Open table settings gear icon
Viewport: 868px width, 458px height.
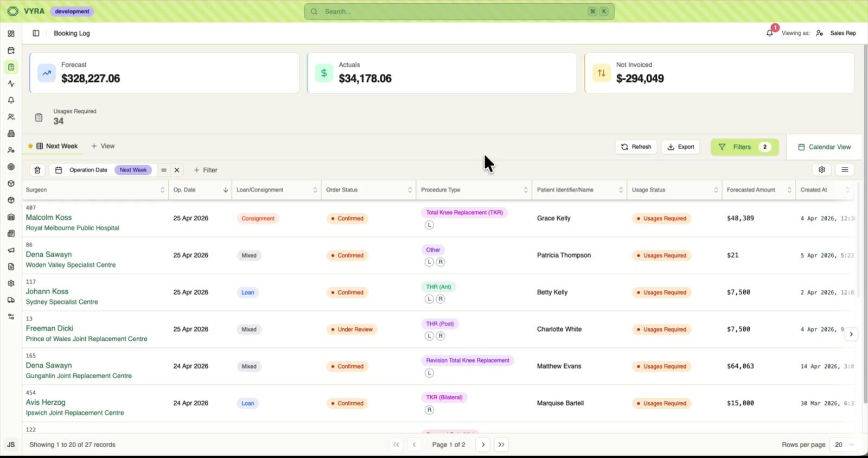click(x=821, y=170)
